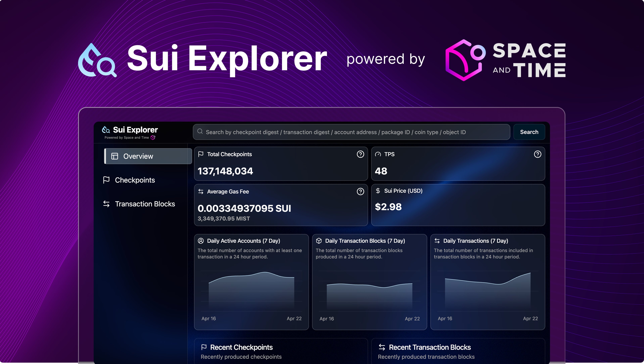644x364 pixels.
Task: Open help tooltip for Average Gas Fee
Action: (x=360, y=191)
